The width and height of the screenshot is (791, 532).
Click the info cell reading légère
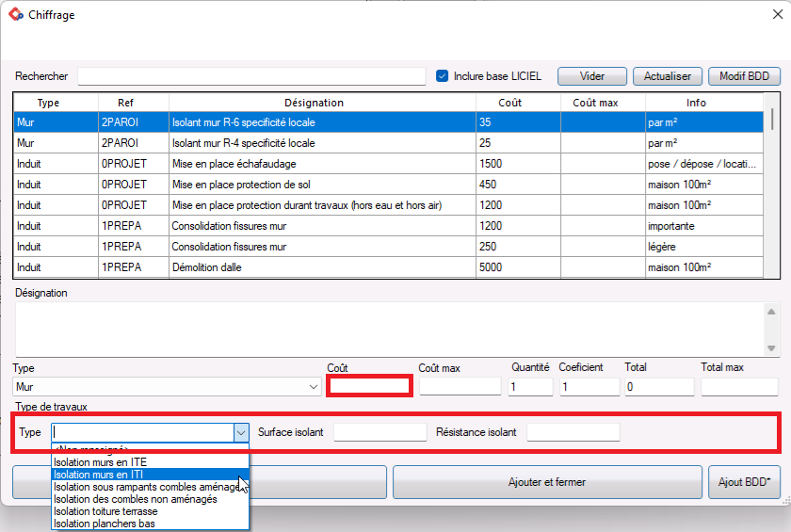click(704, 247)
